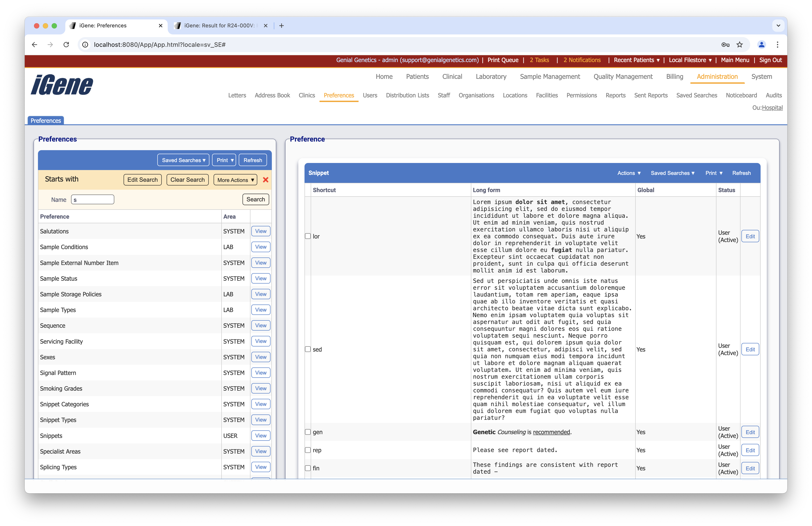The width and height of the screenshot is (812, 526).
Task: Bookmark this page with the star icon
Action: (x=739, y=45)
